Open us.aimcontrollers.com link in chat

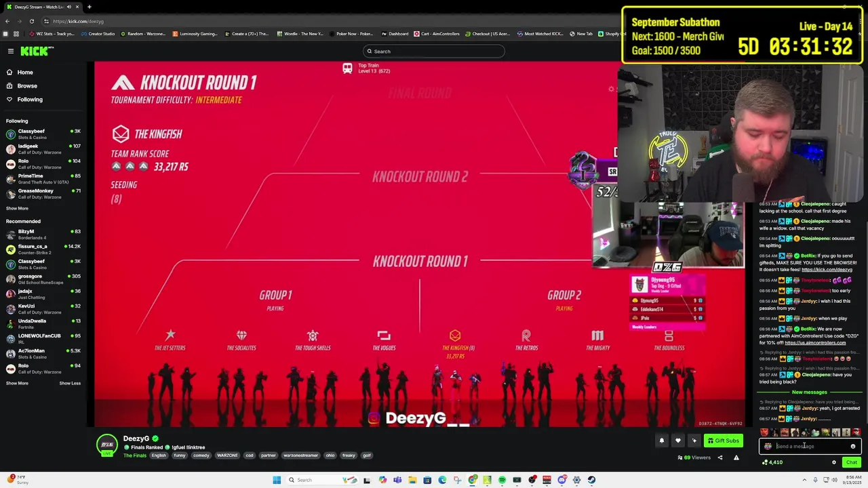click(815, 343)
